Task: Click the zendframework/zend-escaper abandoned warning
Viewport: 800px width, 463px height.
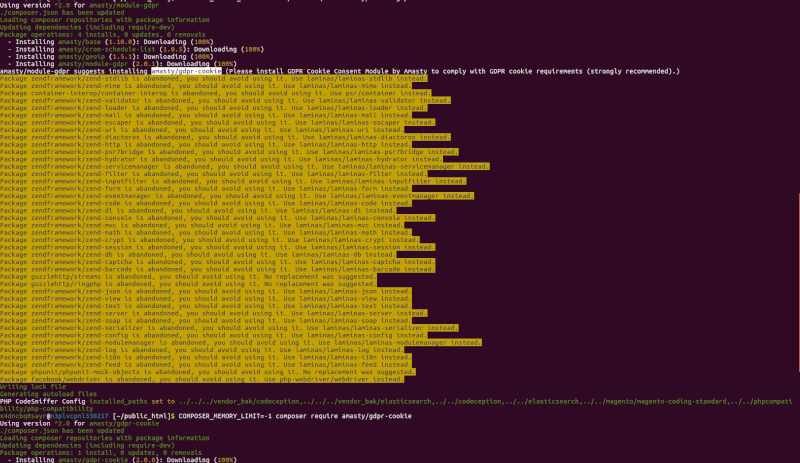Action: (x=217, y=123)
